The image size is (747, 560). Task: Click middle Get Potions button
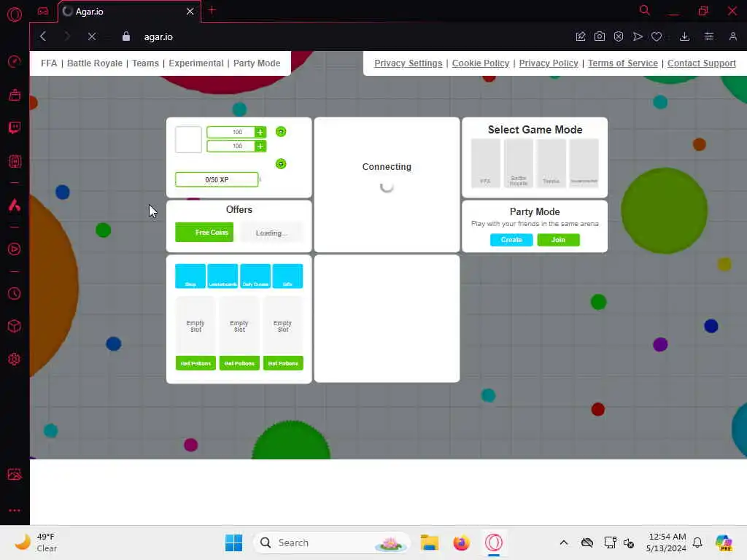(x=239, y=363)
